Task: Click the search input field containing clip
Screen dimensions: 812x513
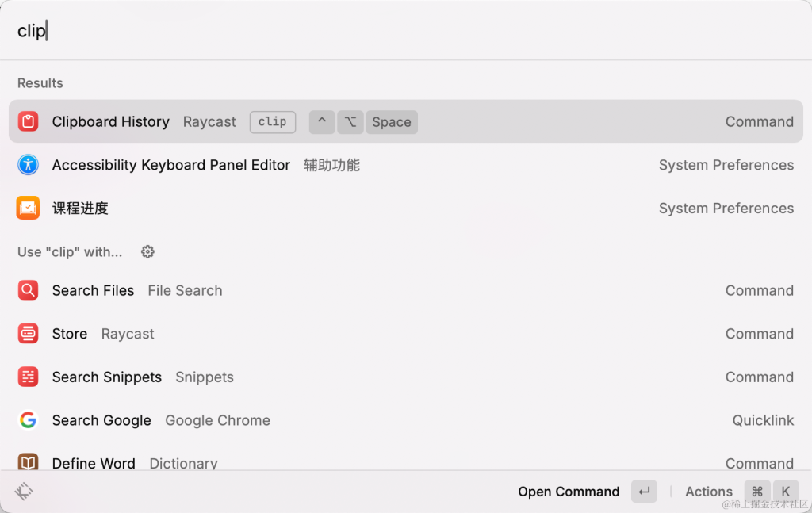Action: 406,31
